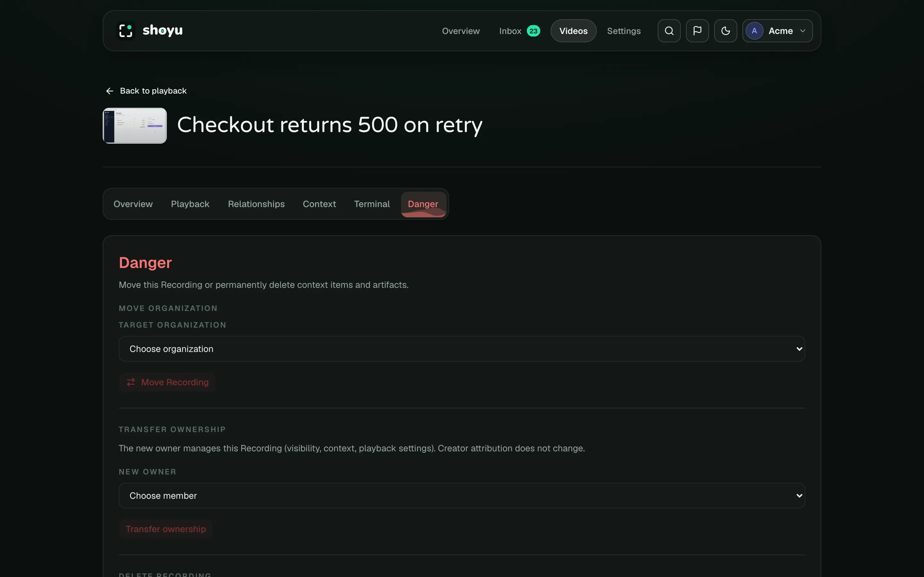
Task: Click the Inbox 23 count badge
Action: pyautogui.click(x=534, y=31)
